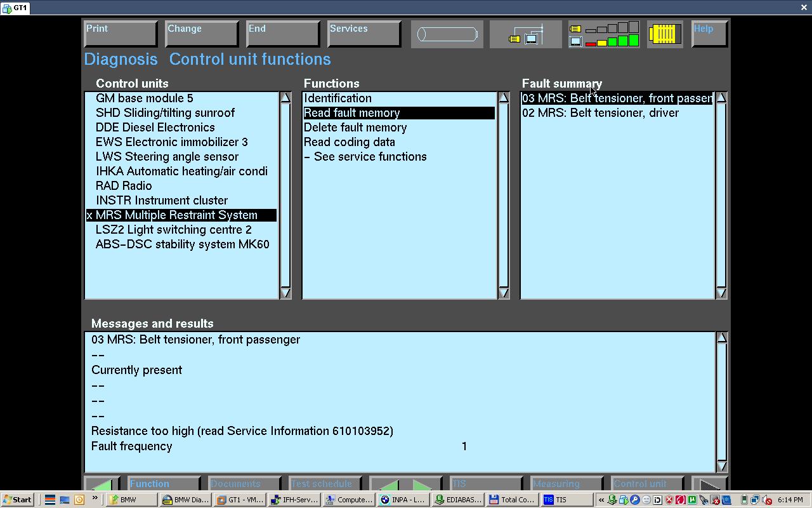Viewport: 812px width, 508px height.
Task: Choose Delete fault memory function
Action: [x=355, y=128]
